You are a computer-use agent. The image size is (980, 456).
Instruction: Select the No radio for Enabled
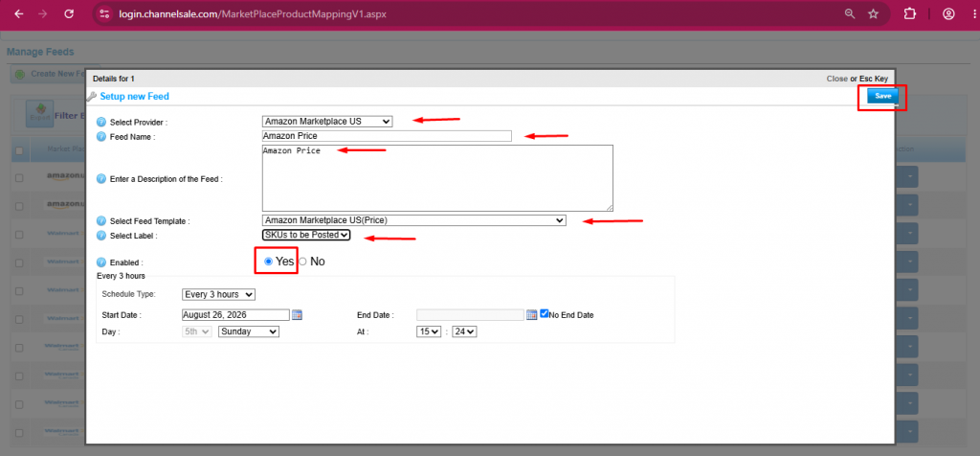[303, 262]
